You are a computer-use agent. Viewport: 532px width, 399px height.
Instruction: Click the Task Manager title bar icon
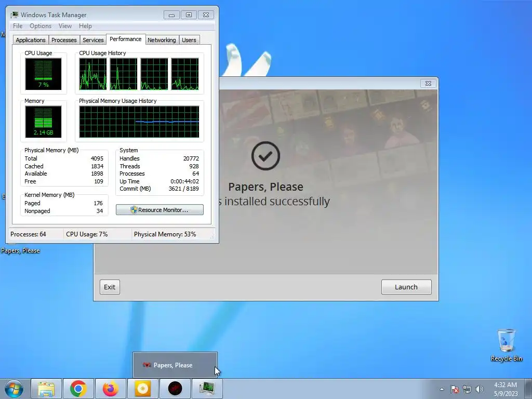pos(14,15)
